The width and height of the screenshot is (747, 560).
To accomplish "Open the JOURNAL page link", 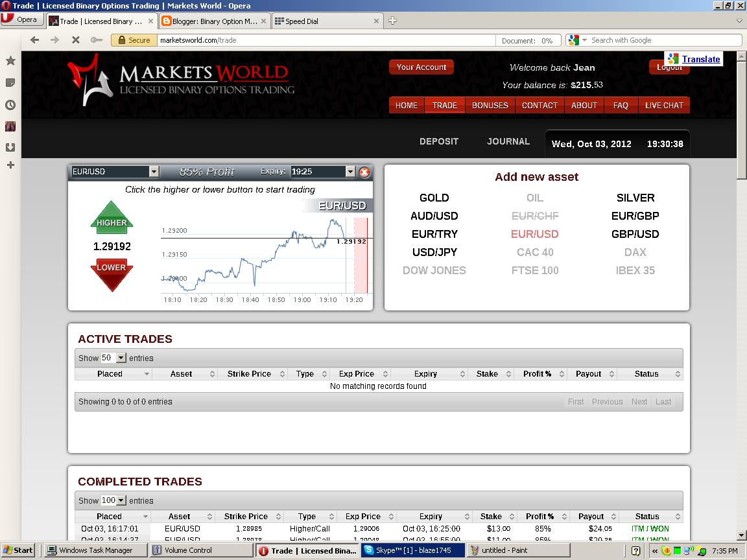I will [x=508, y=141].
